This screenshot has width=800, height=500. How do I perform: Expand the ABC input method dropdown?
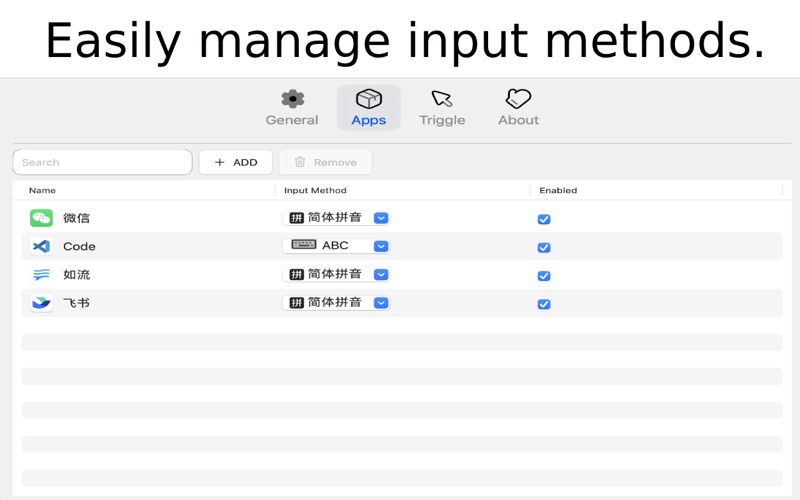pyautogui.click(x=381, y=246)
